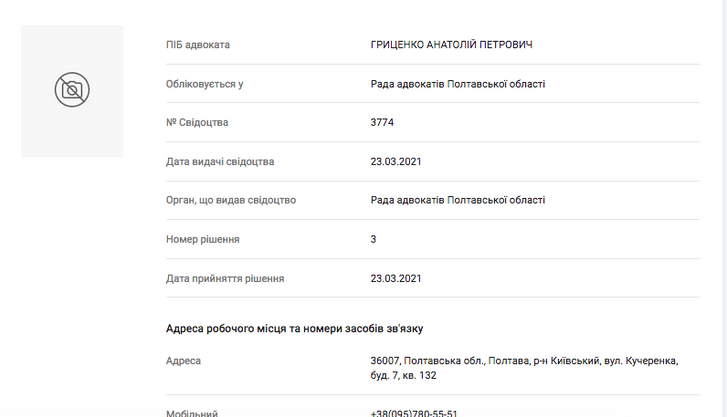Click decision number value 3
This screenshot has height=417, width=727.
[x=373, y=239]
